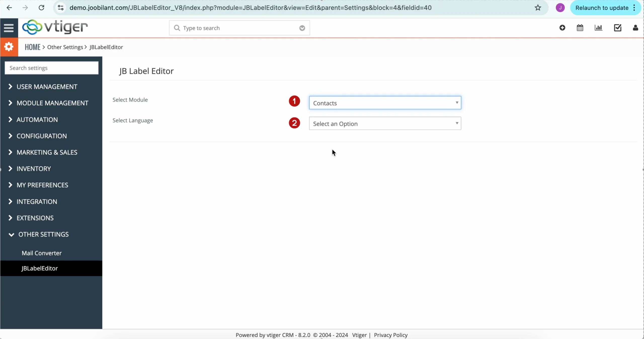Screen dimensions: 644x339
Task: Open the Select Module Contacts dropdown
Action: (x=385, y=103)
